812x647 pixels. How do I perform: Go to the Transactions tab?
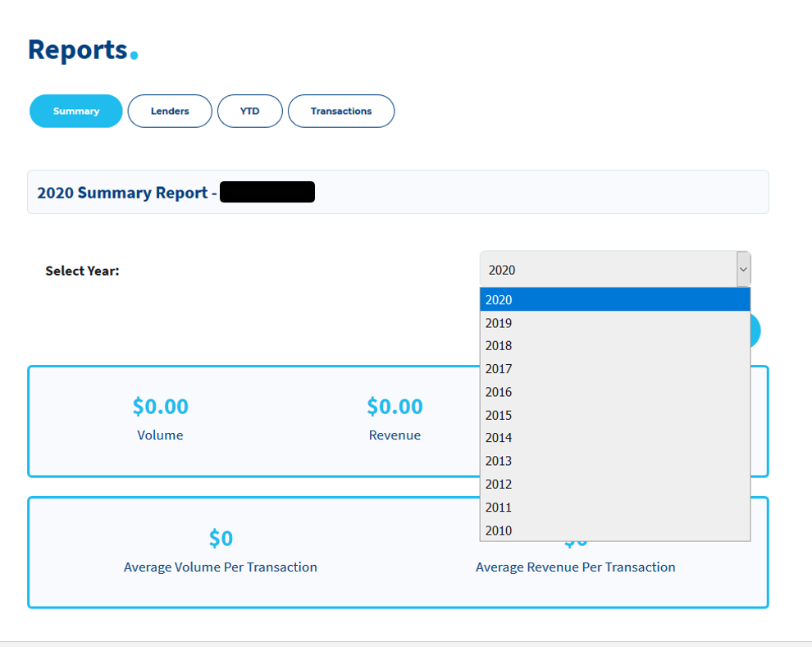pos(341,111)
